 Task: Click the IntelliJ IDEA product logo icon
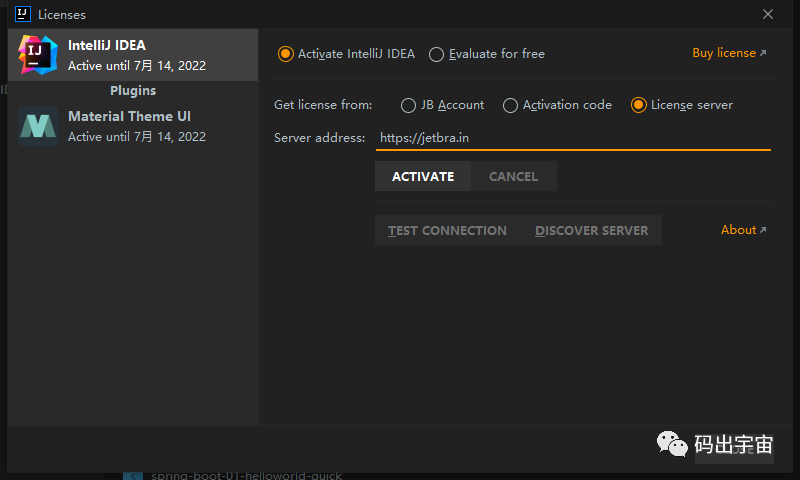[37, 54]
